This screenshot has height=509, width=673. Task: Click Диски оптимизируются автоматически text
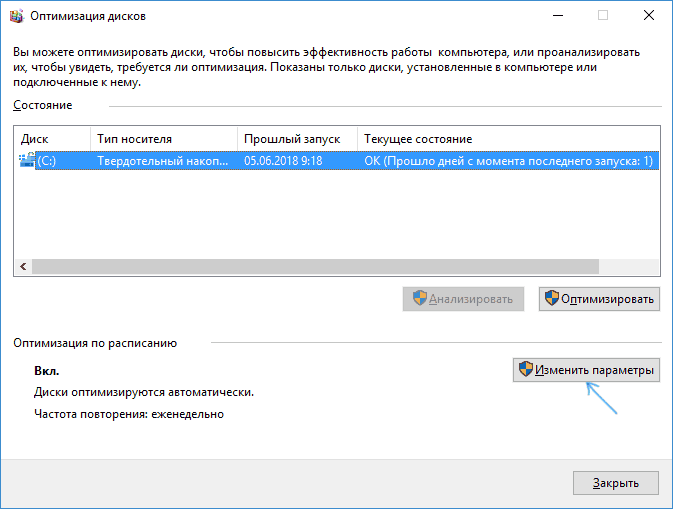(144, 392)
